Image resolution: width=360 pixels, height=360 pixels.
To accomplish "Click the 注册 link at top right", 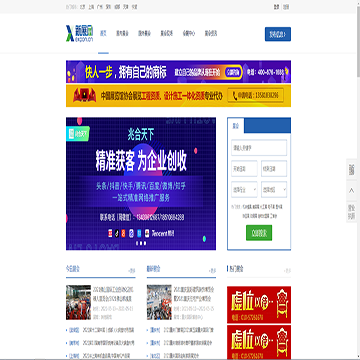I will (x=286, y=7).
